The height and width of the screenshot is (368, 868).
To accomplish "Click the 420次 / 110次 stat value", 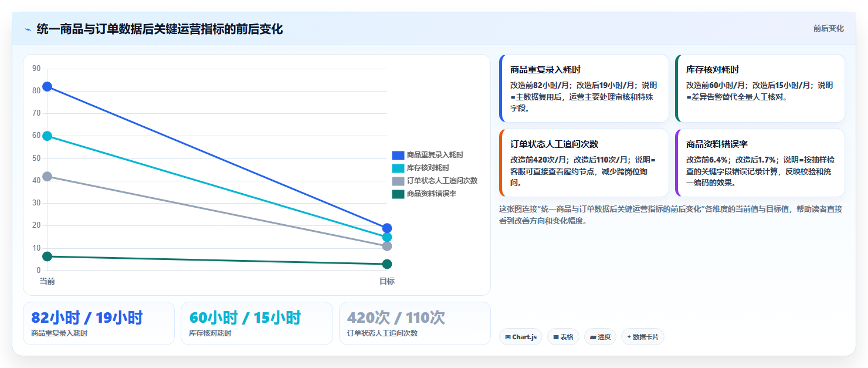I will pos(396,318).
